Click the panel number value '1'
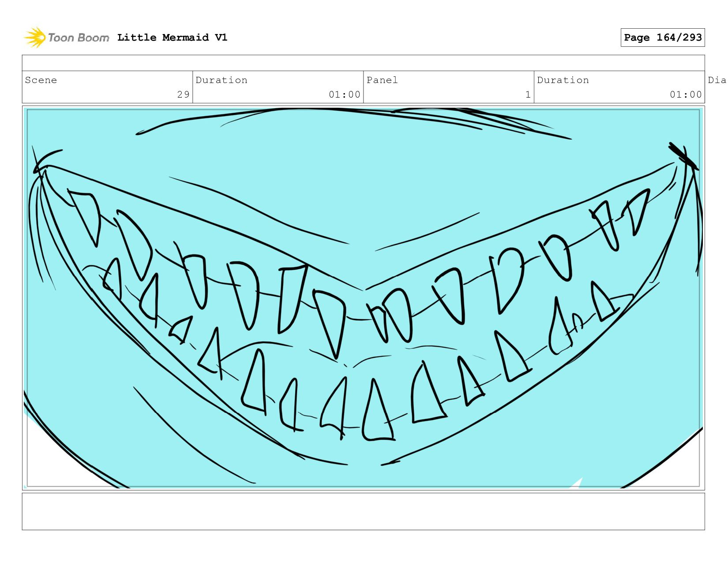The image size is (728, 563). point(528,94)
